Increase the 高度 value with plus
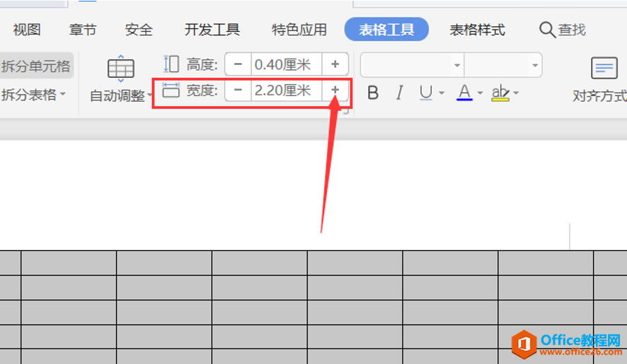Viewport: 627px width, 364px height. point(335,64)
